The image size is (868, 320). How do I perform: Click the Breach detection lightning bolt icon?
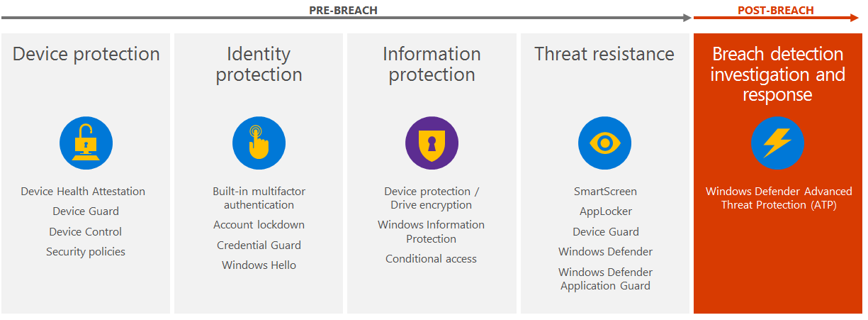(x=777, y=143)
